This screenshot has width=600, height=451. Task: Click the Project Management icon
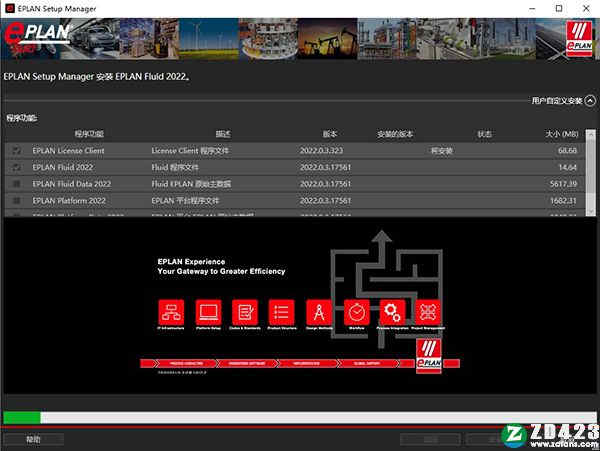coord(428,313)
